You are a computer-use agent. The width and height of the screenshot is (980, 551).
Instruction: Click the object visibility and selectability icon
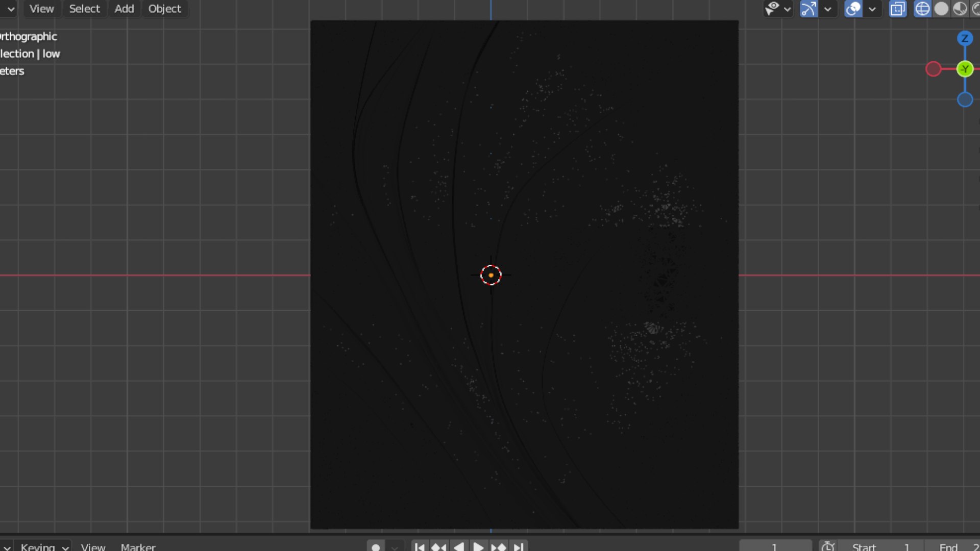[x=772, y=9]
